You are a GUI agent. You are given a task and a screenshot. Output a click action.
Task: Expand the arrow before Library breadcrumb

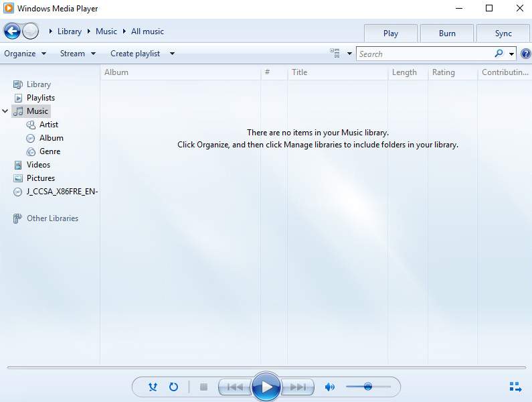pos(51,31)
